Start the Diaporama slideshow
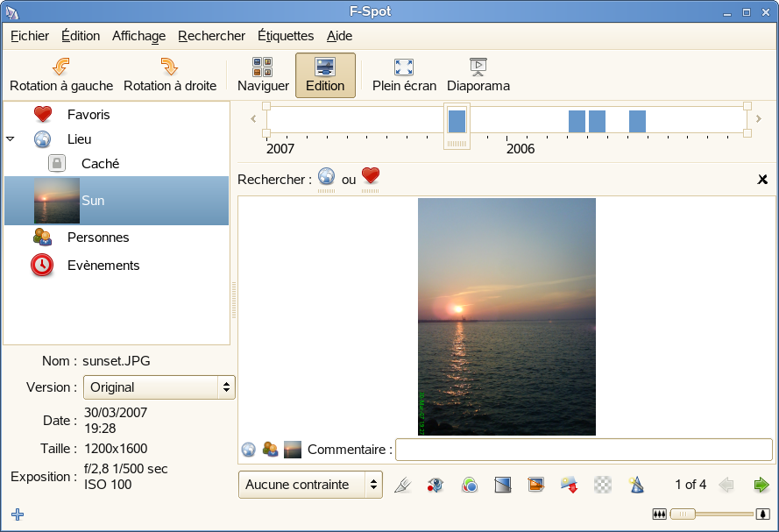Image resolution: width=779 pixels, height=532 pixels. tap(478, 75)
